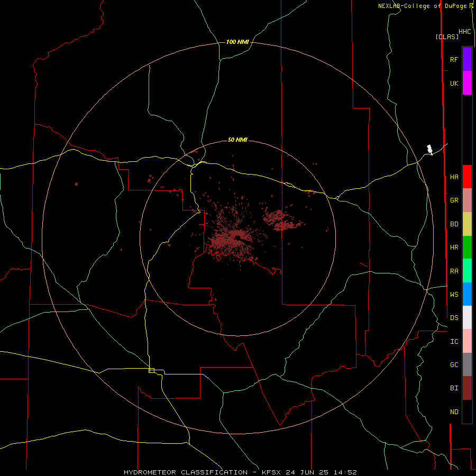
Task: Click the small yellow square interchange marker
Action: pos(151,370)
